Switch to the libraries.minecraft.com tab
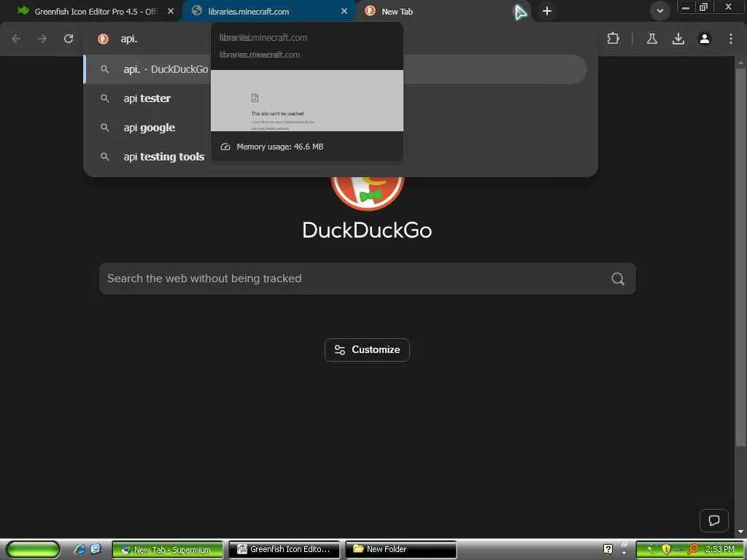The image size is (747, 560). [269, 11]
